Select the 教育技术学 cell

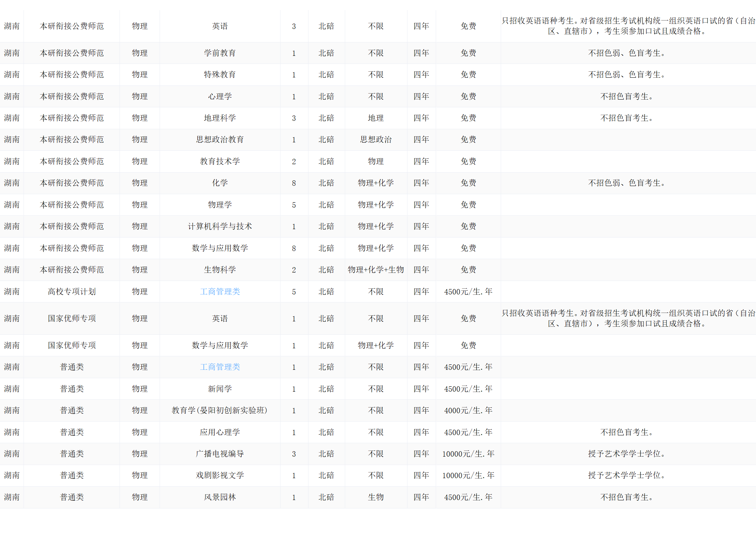pyautogui.click(x=220, y=161)
